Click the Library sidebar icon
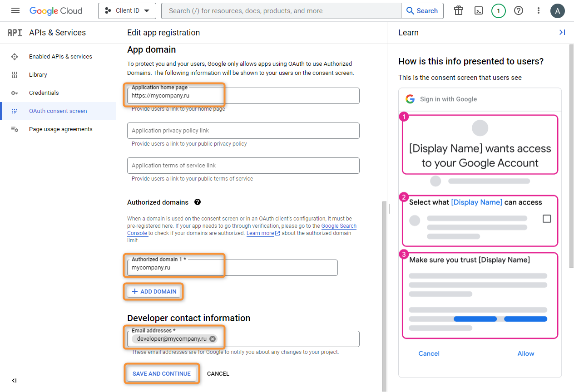Image resolution: width=574 pixels, height=392 pixels. point(15,75)
